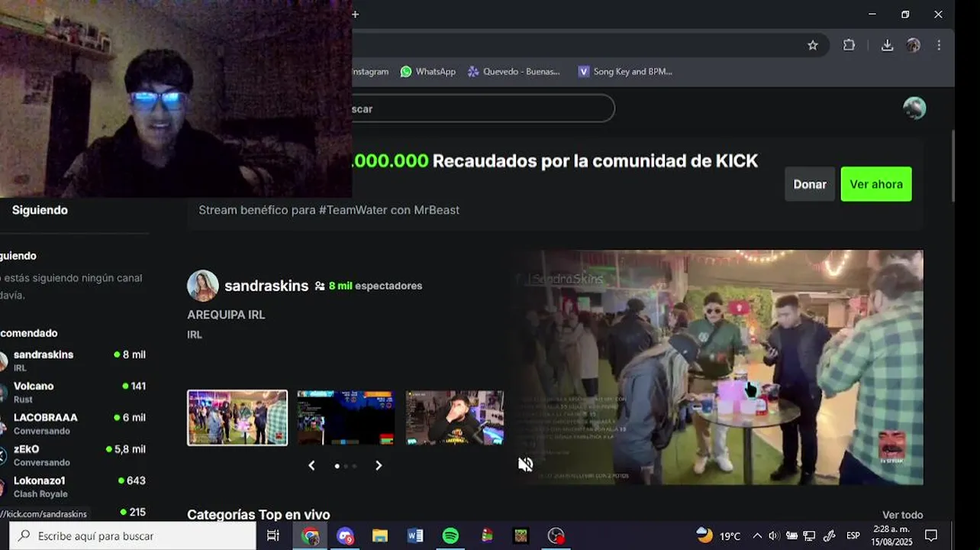This screenshot has height=550, width=980.
Task: Open zEkO channel in recommended list
Action: pyautogui.click(x=73, y=455)
